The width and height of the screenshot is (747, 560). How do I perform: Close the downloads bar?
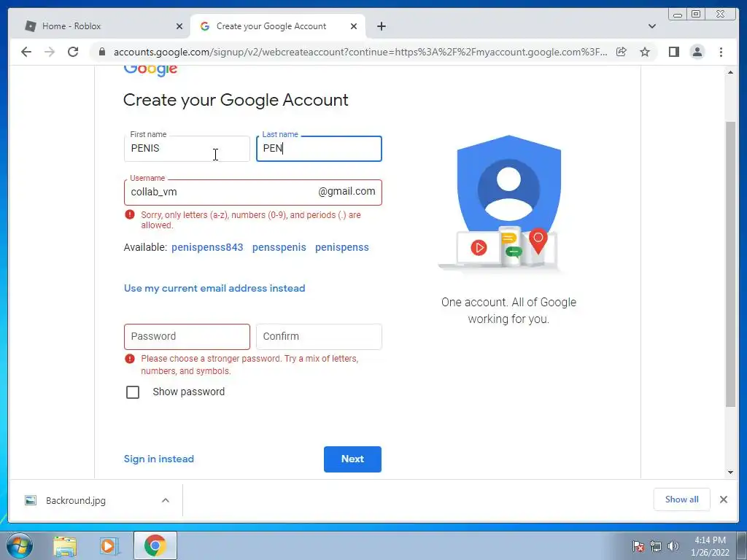pyautogui.click(x=723, y=499)
